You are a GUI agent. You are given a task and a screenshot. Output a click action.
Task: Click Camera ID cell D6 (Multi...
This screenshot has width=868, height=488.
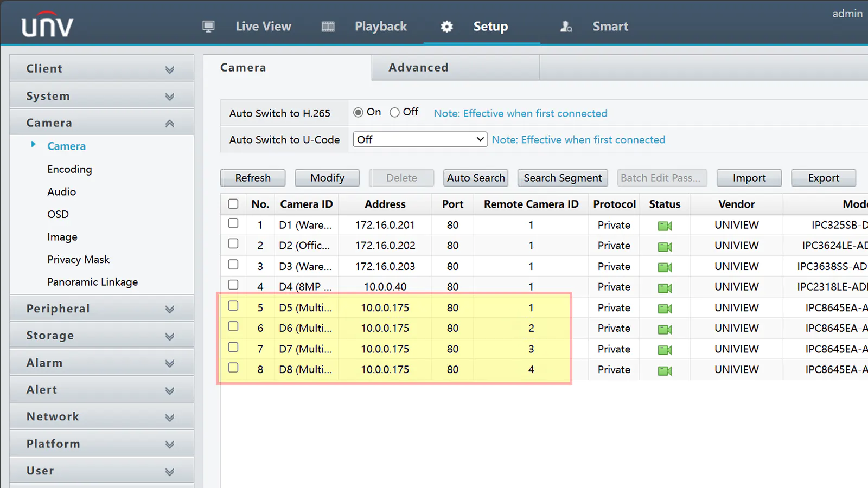[305, 328]
